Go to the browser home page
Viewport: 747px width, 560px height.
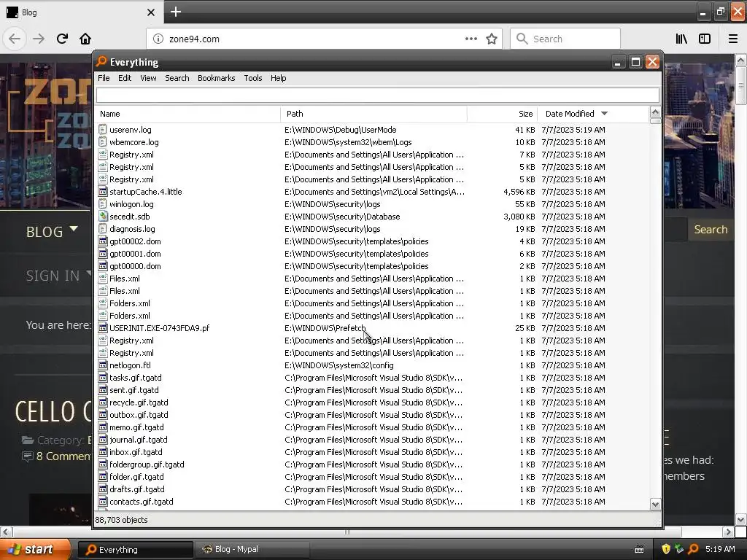tap(85, 39)
